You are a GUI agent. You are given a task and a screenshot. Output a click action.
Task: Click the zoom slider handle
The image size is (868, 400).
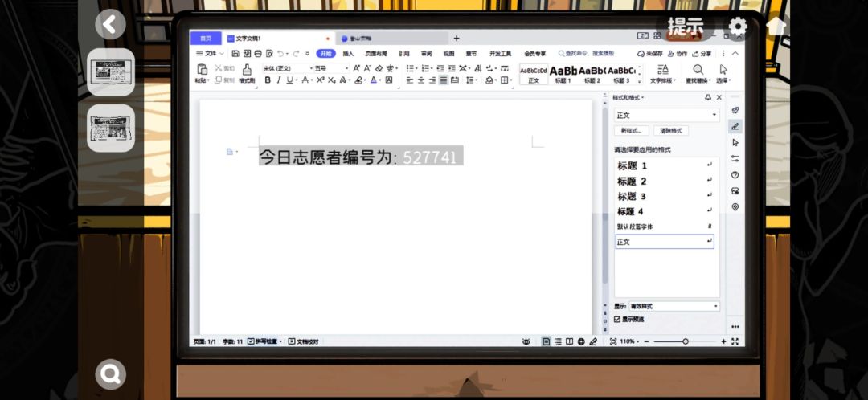pyautogui.click(x=686, y=342)
